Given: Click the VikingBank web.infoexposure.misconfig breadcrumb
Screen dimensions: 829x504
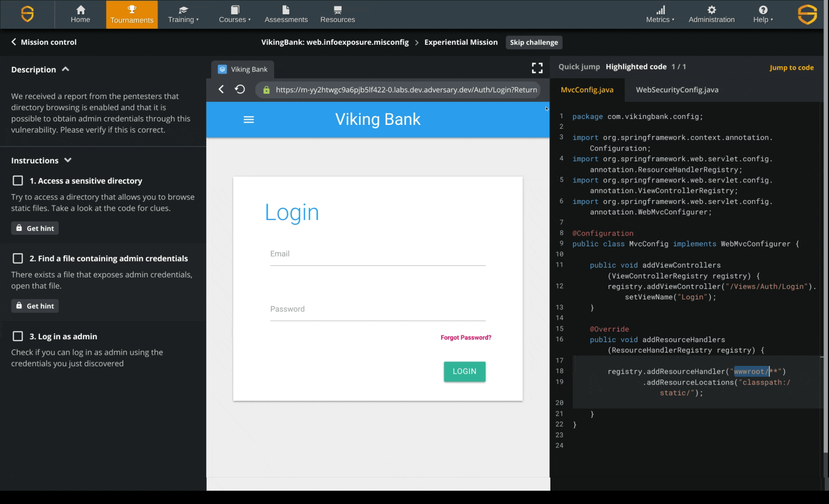Looking at the screenshot, I should [x=335, y=42].
